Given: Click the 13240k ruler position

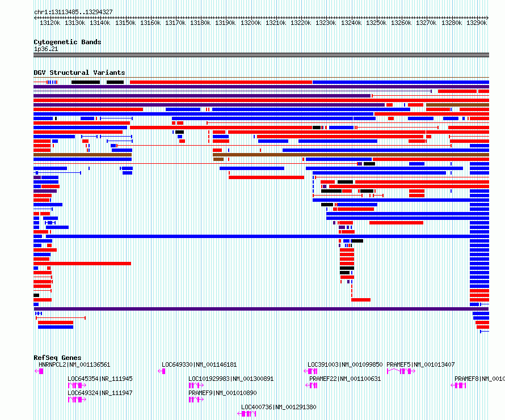Looking at the screenshot, I should pyautogui.click(x=351, y=23).
